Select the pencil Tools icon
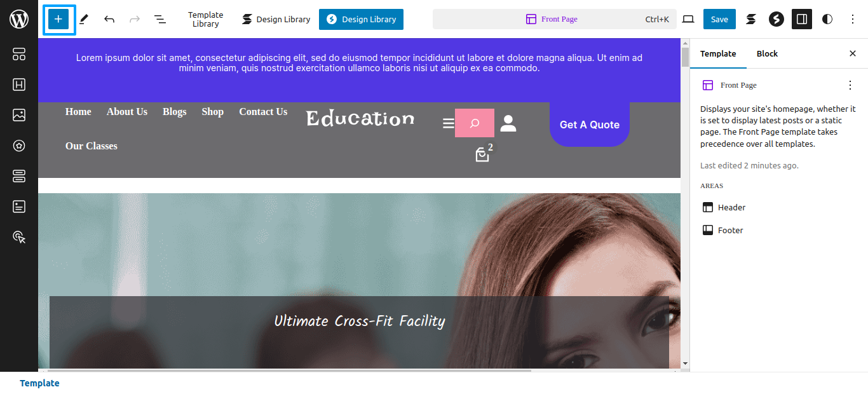This screenshot has height=394, width=868. 84,19
